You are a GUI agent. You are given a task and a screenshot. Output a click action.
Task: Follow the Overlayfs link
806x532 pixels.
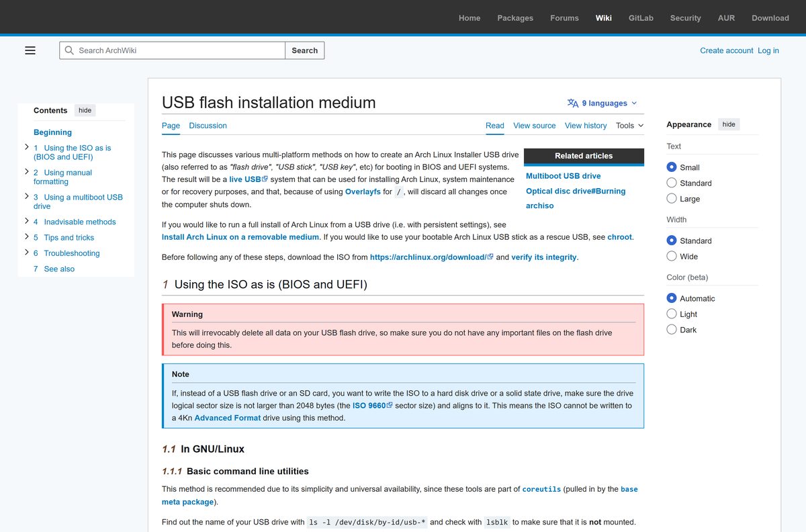(363, 191)
